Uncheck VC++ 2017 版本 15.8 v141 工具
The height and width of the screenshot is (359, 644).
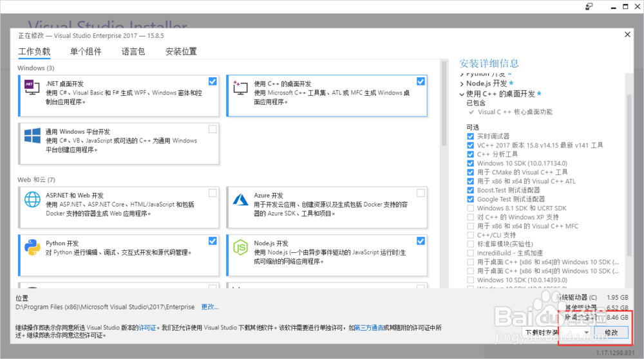(470, 145)
